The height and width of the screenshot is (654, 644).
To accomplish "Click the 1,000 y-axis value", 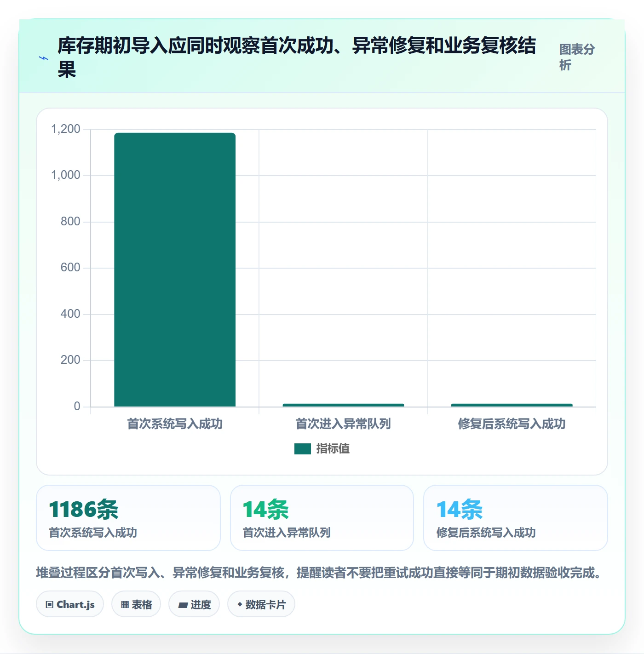I will point(66,175).
